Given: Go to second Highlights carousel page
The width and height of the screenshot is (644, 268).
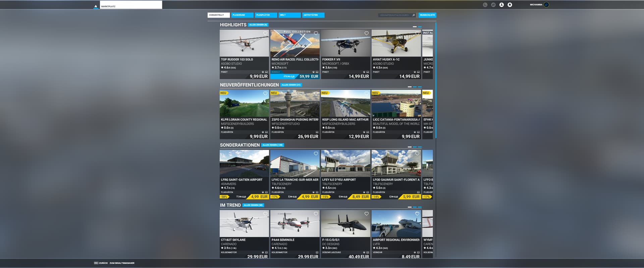Looking at the screenshot, I should (420, 26).
